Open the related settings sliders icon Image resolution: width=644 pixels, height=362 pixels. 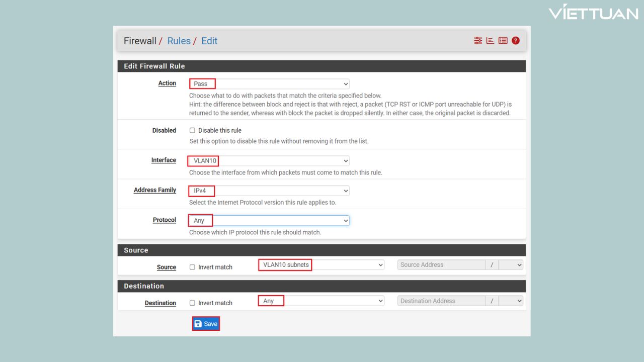click(477, 41)
